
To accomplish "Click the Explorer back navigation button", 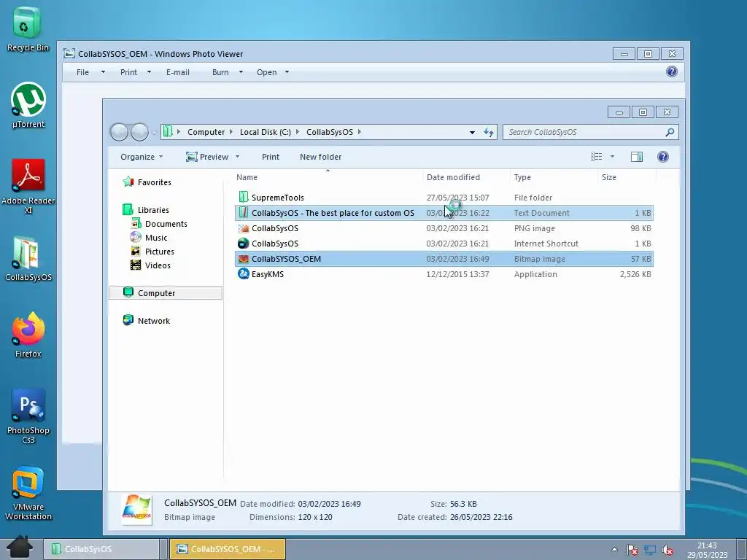I will point(119,132).
